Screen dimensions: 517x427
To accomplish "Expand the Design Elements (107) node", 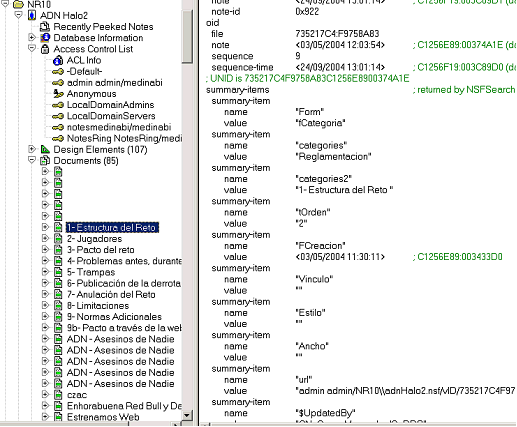I will 32,149.
